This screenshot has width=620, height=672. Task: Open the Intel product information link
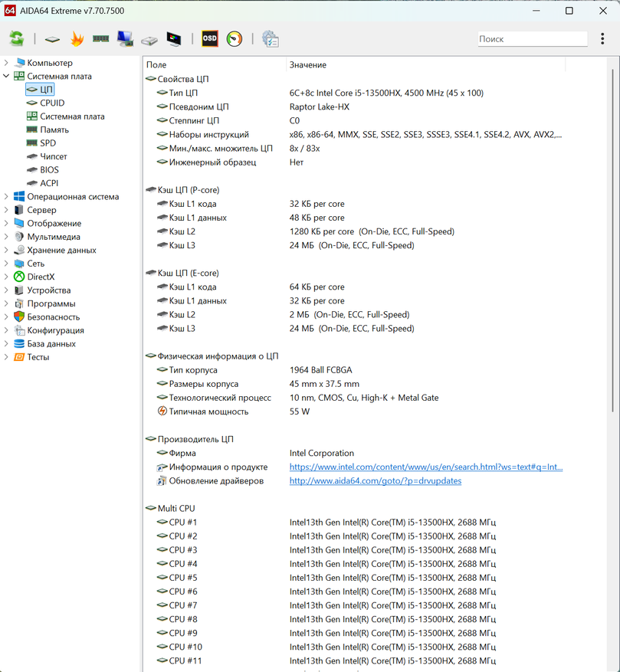point(425,467)
